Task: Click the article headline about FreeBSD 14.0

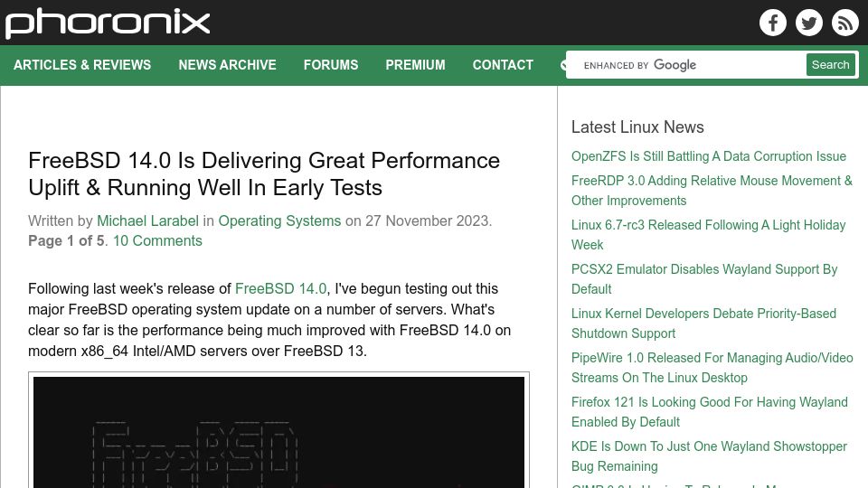Action: pos(264,174)
